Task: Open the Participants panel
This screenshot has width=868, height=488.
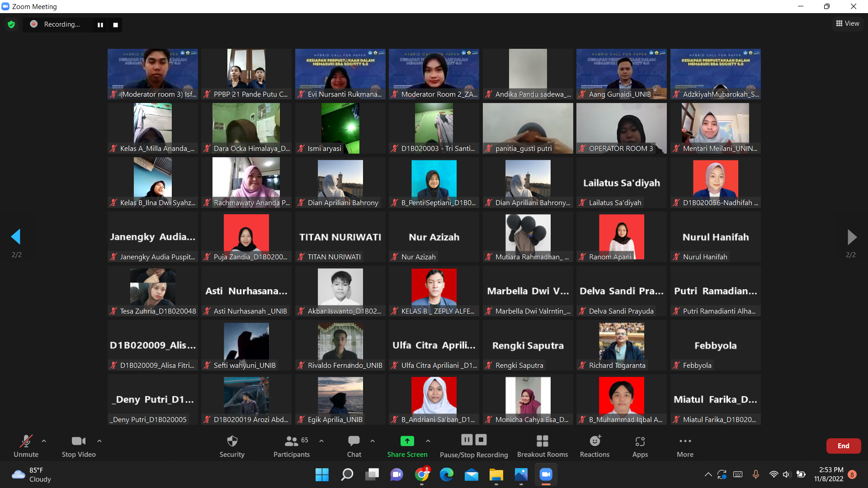Action: 292,445
